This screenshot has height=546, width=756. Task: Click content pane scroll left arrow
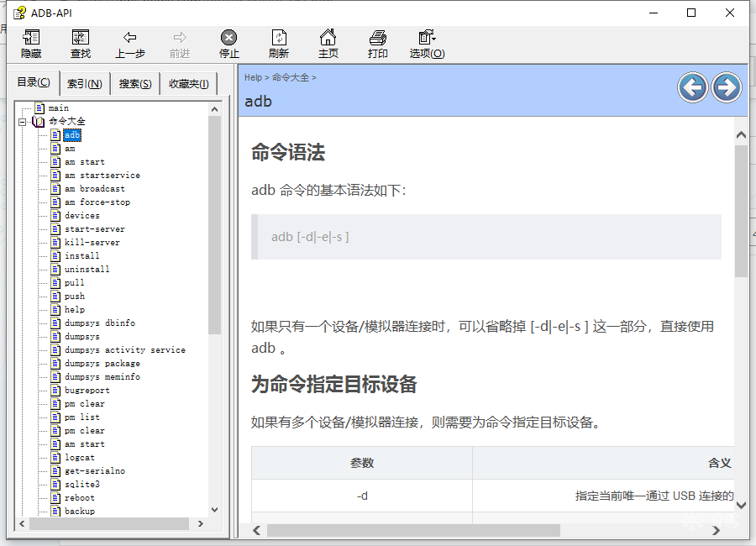pos(257,531)
